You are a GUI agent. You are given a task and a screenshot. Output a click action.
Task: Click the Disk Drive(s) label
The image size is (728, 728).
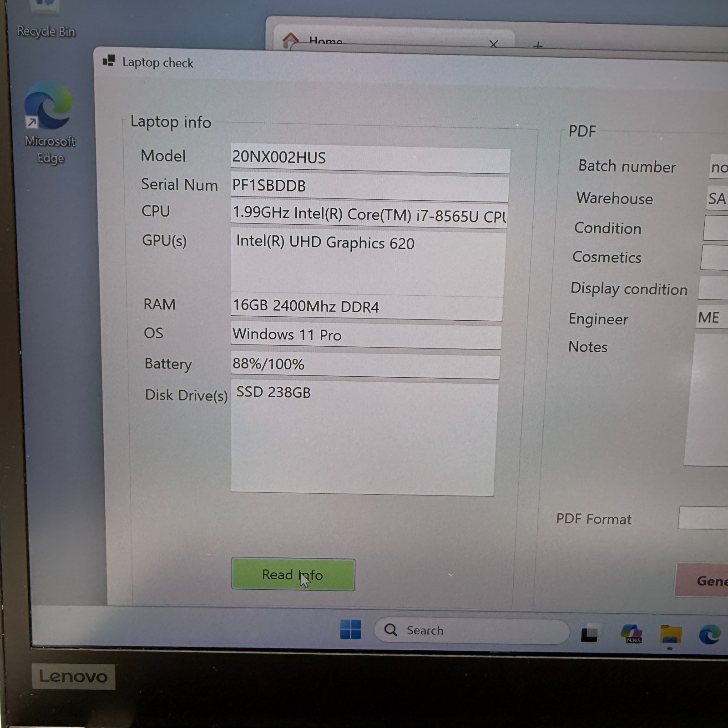click(186, 395)
